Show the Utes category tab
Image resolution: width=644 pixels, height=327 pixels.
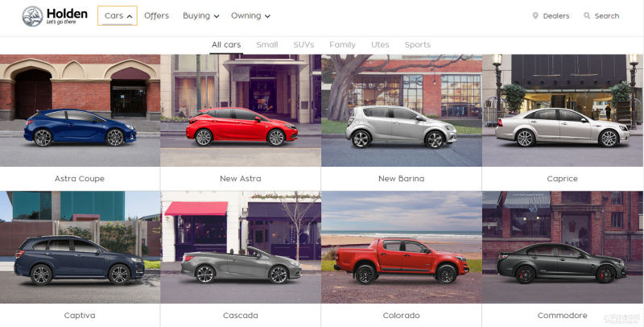380,45
